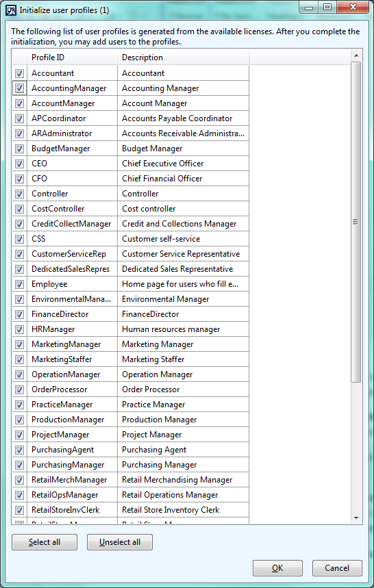This screenshot has height=588, width=374.
Task: Click the Dynamics AX icon in title bar
Action: 12,10
